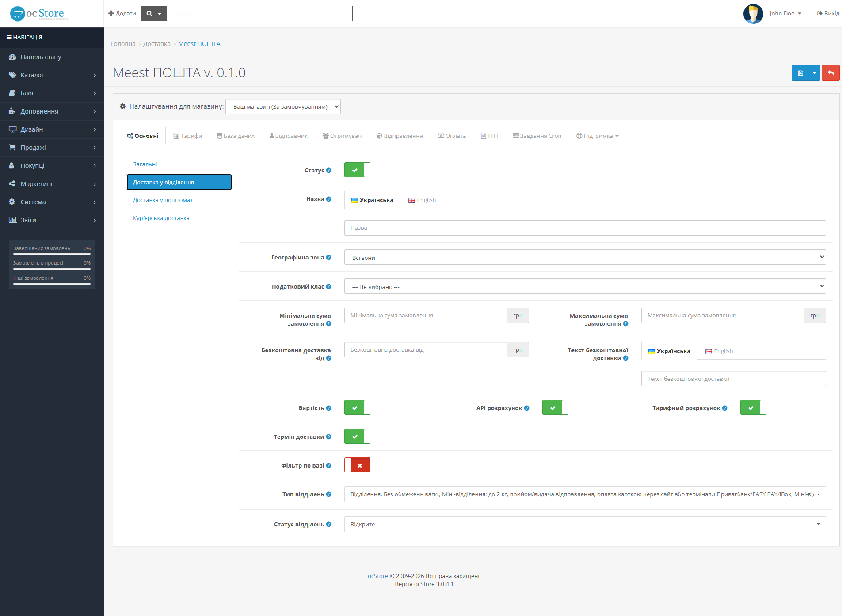Switch to the База даних tab
The width and height of the screenshot is (842, 616).
click(x=236, y=136)
